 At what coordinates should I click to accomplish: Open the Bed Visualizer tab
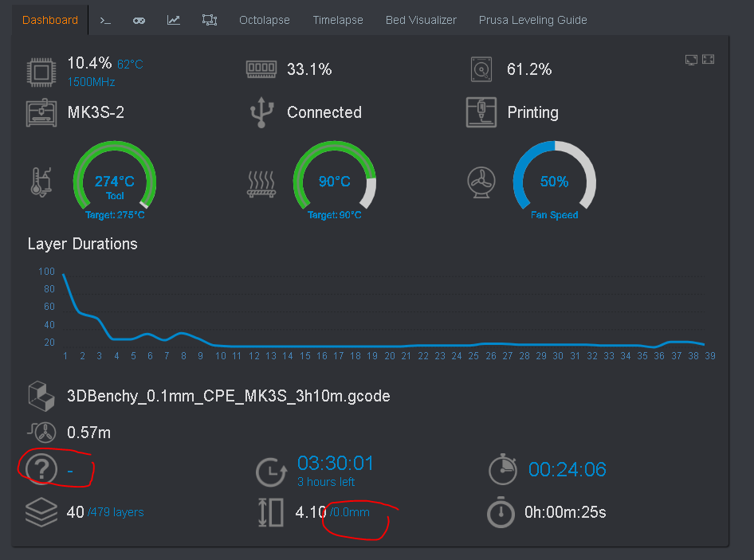coord(421,19)
